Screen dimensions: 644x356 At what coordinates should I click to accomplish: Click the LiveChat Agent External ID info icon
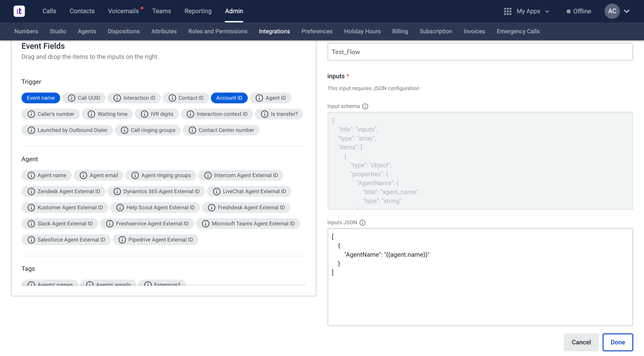click(216, 191)
